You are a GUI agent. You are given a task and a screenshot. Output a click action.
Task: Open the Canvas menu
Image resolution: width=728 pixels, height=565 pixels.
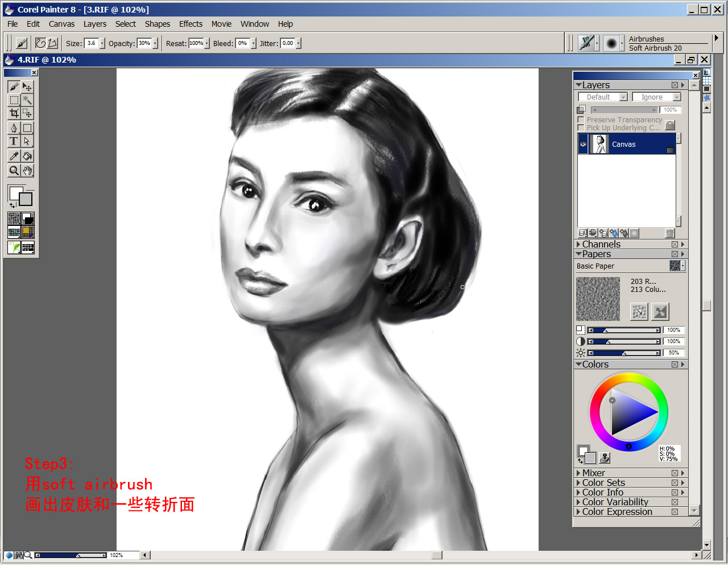[61, 24]
